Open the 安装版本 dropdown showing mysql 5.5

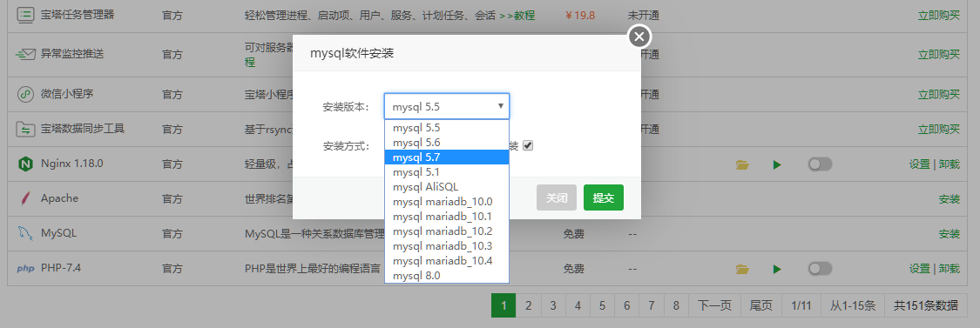pyautogui.click(x=447, y=106)
